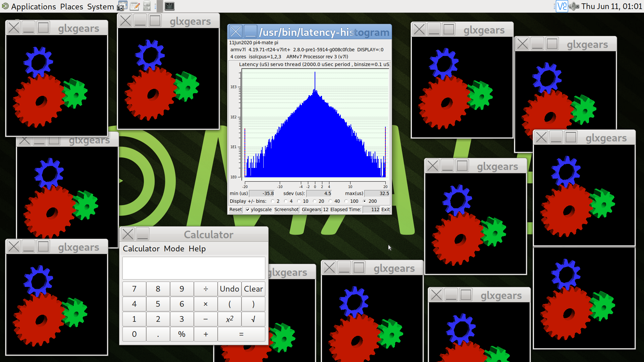Click the 7 key in Calculator
The width and height of the screenshot is (644, 362).
[x=134, y=289]
